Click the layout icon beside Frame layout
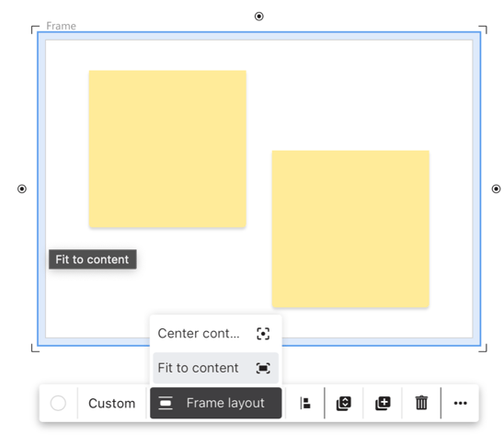Image resolution: width=504 pixels, height=435 pixels. click(166, 403)
